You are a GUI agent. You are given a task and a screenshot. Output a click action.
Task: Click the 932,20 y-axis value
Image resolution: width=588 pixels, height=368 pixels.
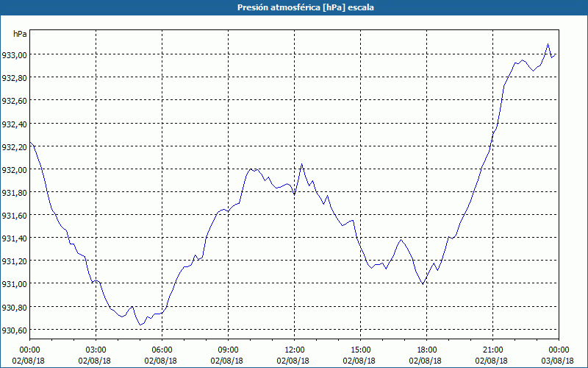tap(14, 146)
